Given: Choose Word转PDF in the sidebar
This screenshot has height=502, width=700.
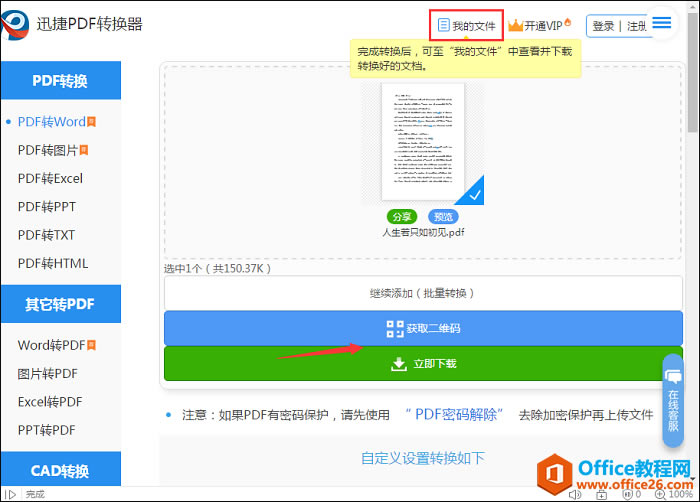Looking at the screenshot, I should [51, 345].
